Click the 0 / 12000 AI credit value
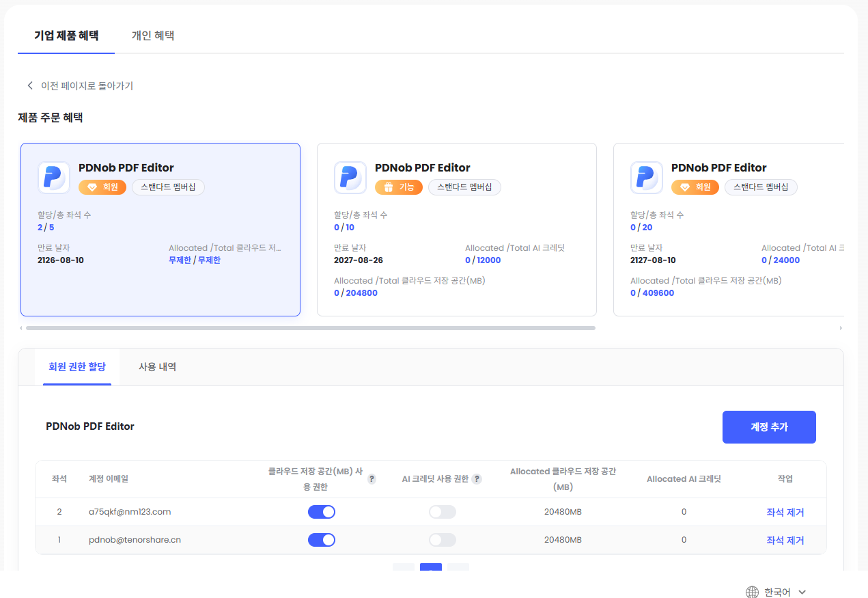The height and width of the screenshot is (598, 868). (483, 260)
